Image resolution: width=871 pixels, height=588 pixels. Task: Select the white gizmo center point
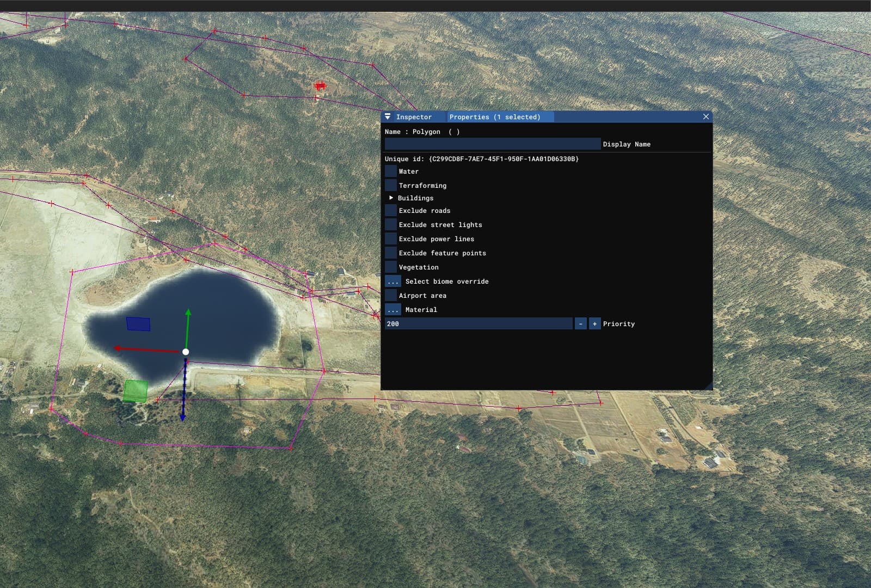click(186, 352)
